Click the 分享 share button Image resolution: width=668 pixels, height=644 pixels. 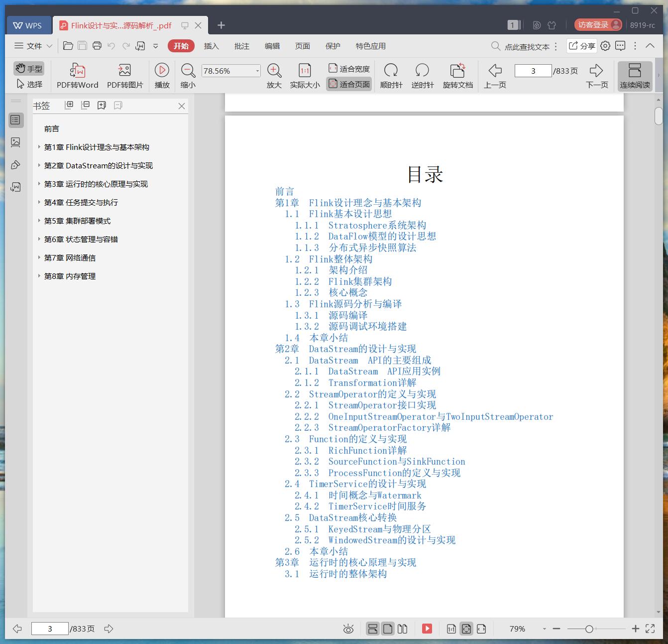[582, 46]
